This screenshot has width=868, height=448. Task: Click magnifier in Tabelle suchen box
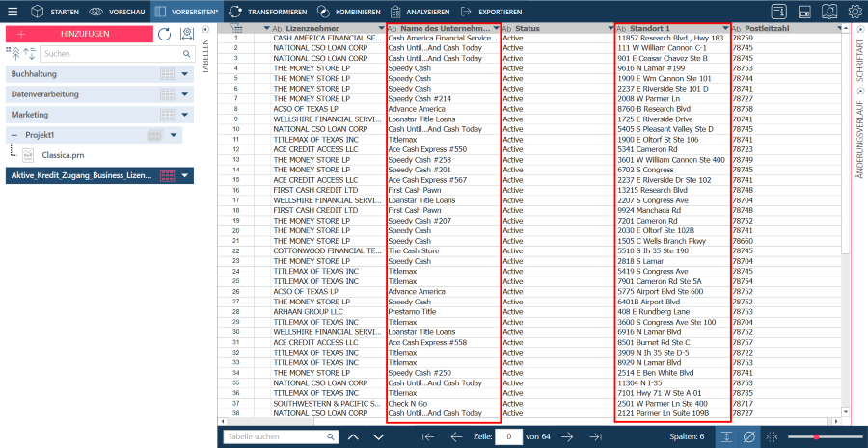click(x=330, y=437)
